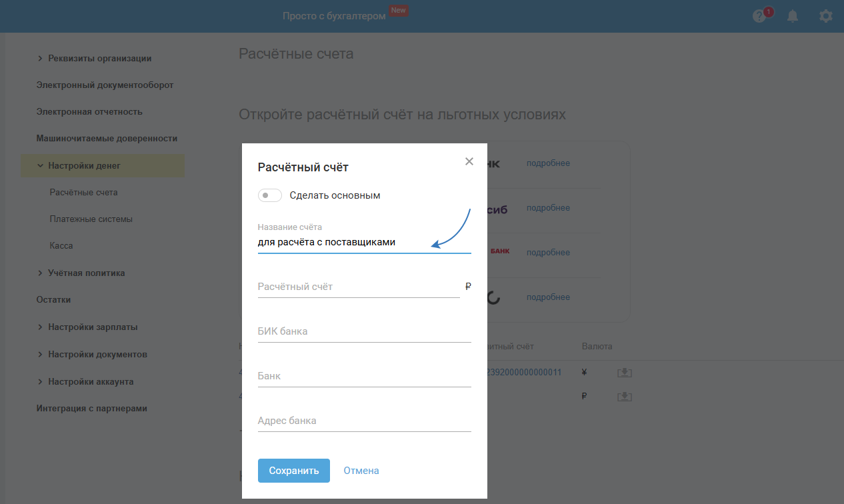This screenshot has width=844, height=504.
Task: Expand Настройки зарплаты section
Action: pos(41,327)
